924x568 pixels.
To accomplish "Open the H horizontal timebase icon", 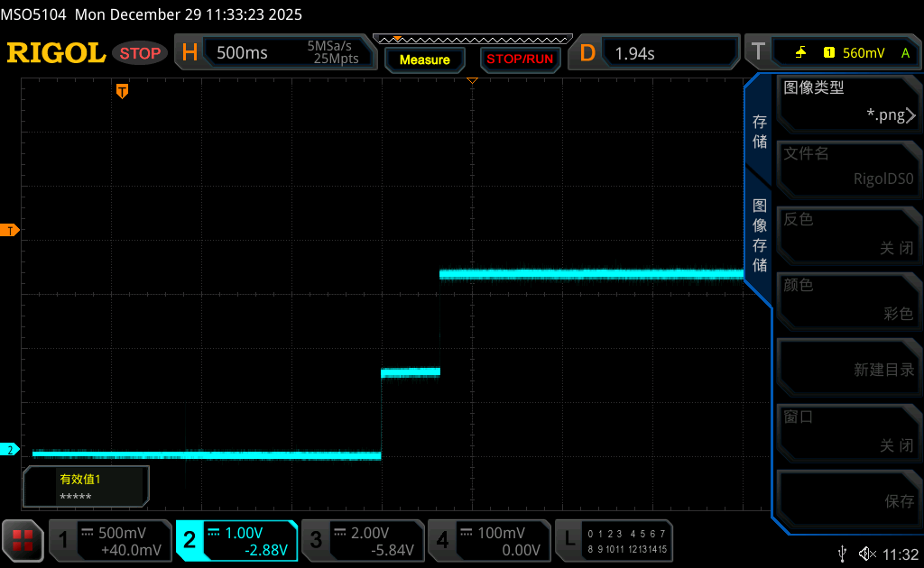I will 189,53.
